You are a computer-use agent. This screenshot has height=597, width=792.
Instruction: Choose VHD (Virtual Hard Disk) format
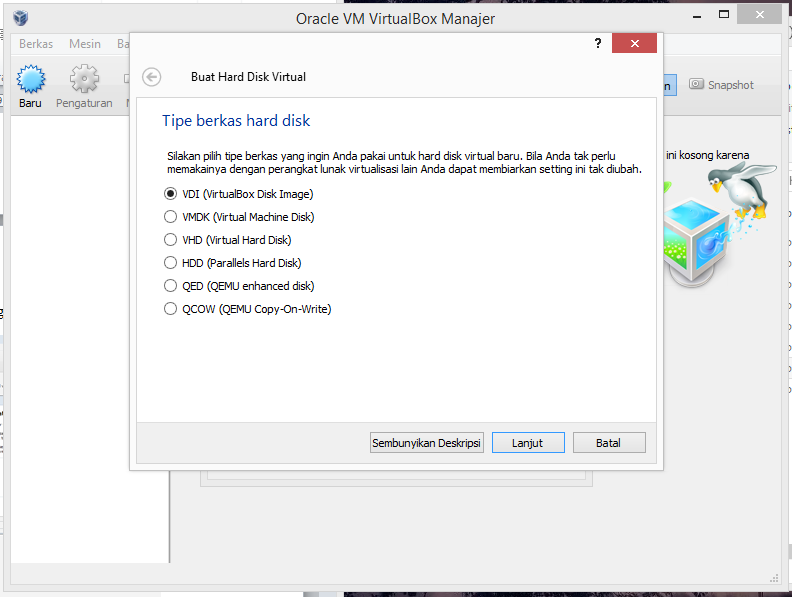click(228, 240)
